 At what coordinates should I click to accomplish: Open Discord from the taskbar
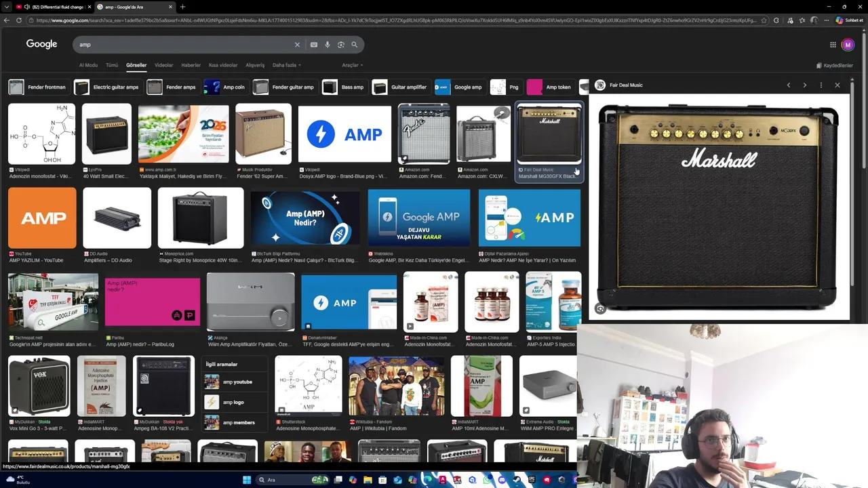pos(502,480)
